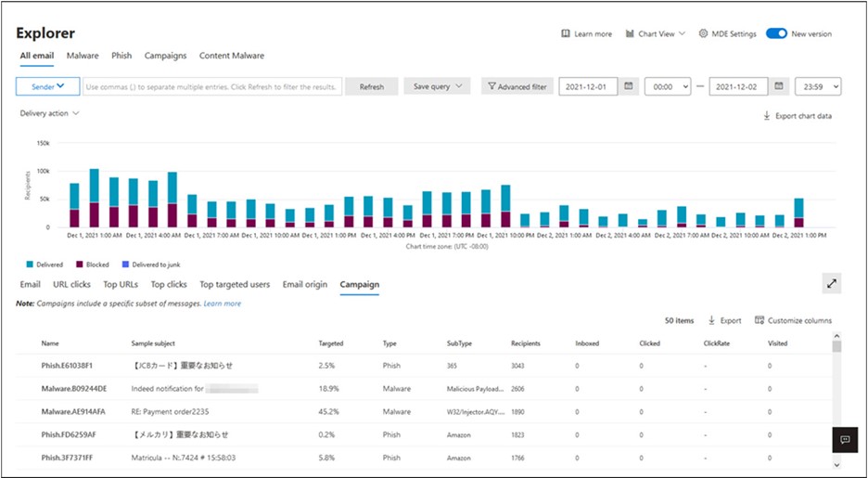Image resolution: width=868 pixels, height=478 pixels.
Task: Expand the Chart View dropdown
Action: click(x=656, y=34)
